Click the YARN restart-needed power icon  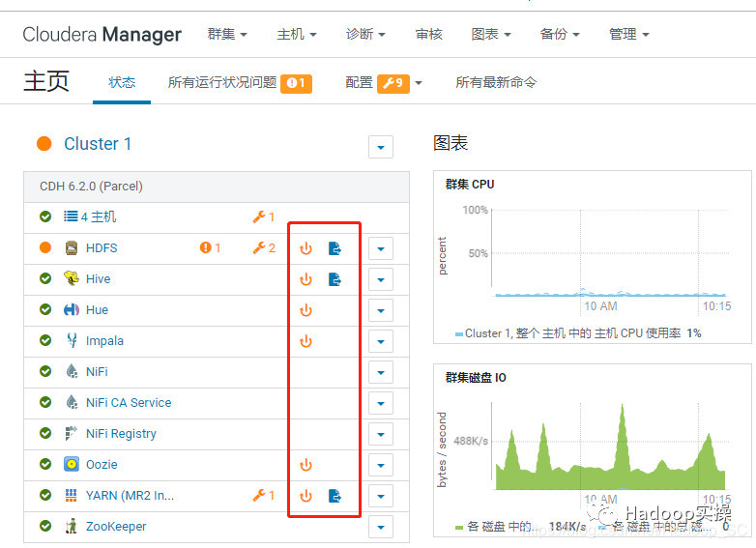(305, 496)
